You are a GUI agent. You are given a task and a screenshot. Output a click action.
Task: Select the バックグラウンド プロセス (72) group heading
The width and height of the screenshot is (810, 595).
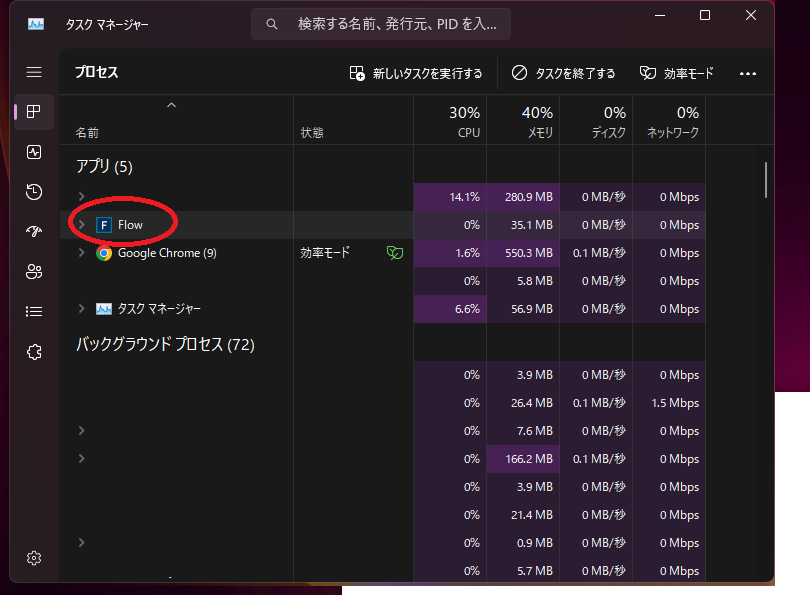165,345
